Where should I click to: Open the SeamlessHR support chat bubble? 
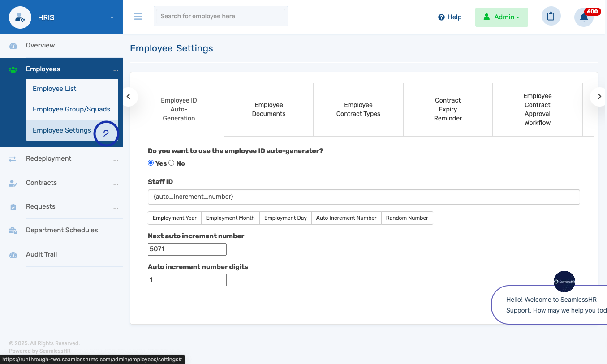pyautogui.click(x=564, y=282)
